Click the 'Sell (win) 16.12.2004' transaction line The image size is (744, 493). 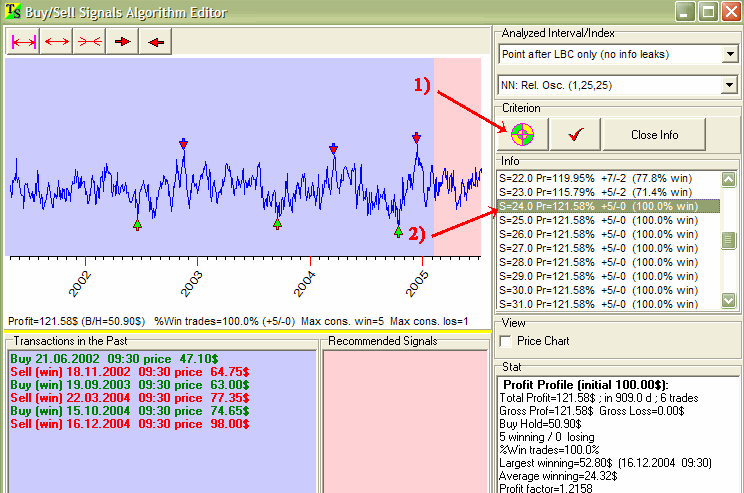(130, 424)
